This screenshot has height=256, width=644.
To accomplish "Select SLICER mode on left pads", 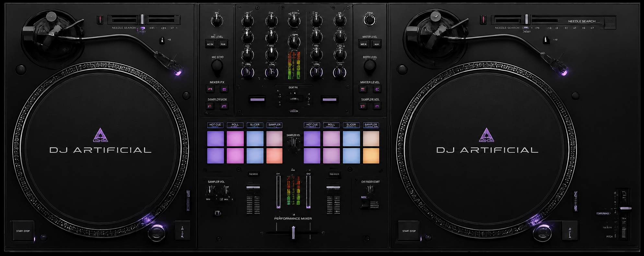I will click(x=255, y=125).
